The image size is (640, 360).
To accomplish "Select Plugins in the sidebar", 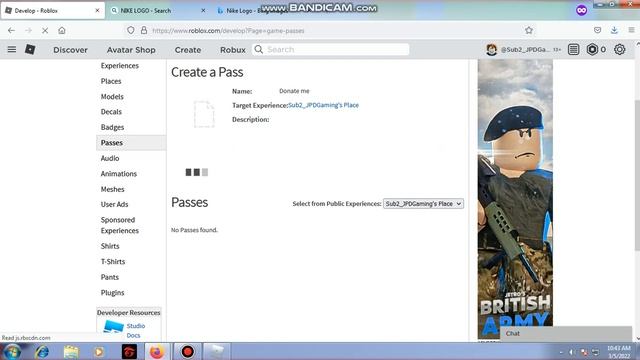I will (x=112, y=293).
